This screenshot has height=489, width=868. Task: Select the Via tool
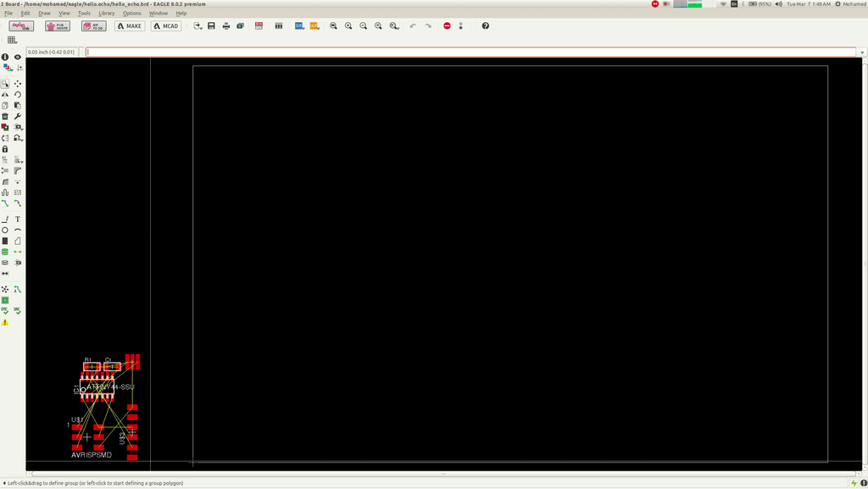tap(5, 252)
